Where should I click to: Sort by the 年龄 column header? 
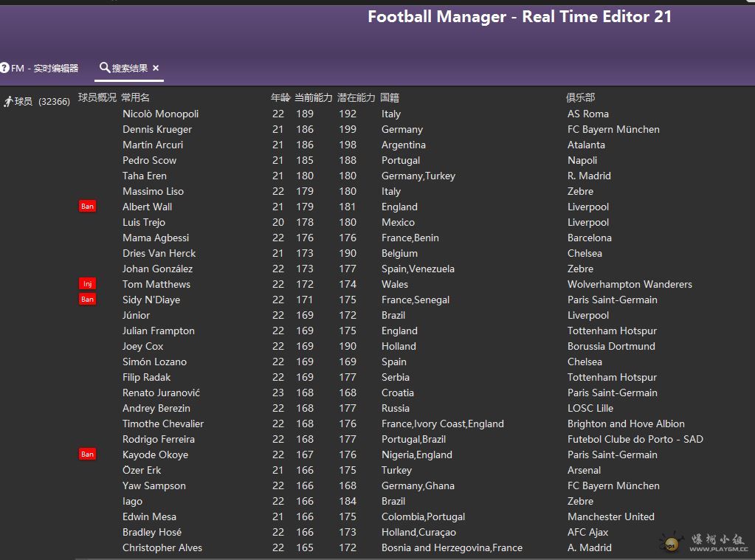[280, 97]
